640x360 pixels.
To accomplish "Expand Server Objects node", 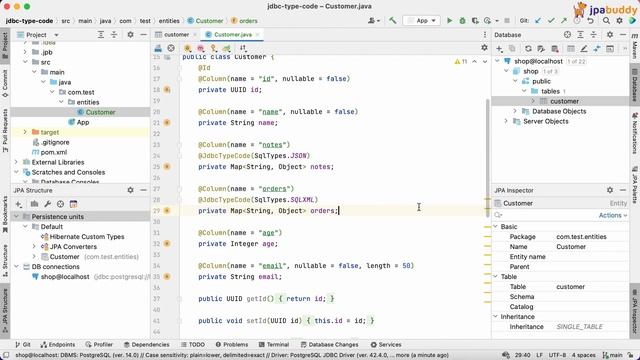I will tap(506, 121).
